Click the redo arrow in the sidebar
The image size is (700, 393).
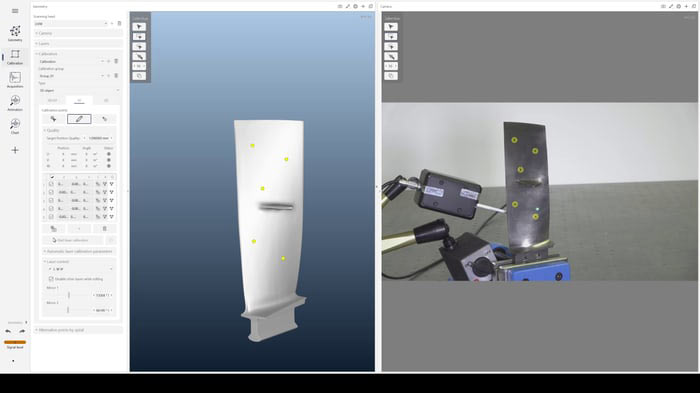click(x=22, y=331)
